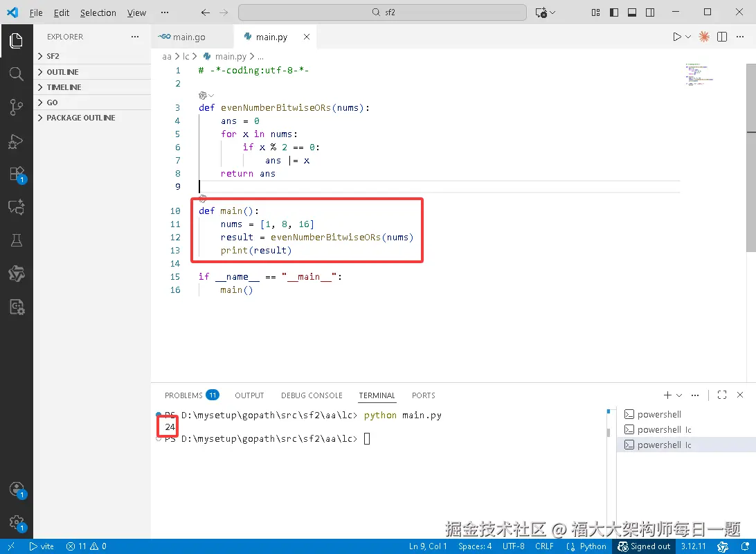This screenshot has height=554, width=756.
Task: Switch to the PORTS panel tab
Action: pos(423,395)
